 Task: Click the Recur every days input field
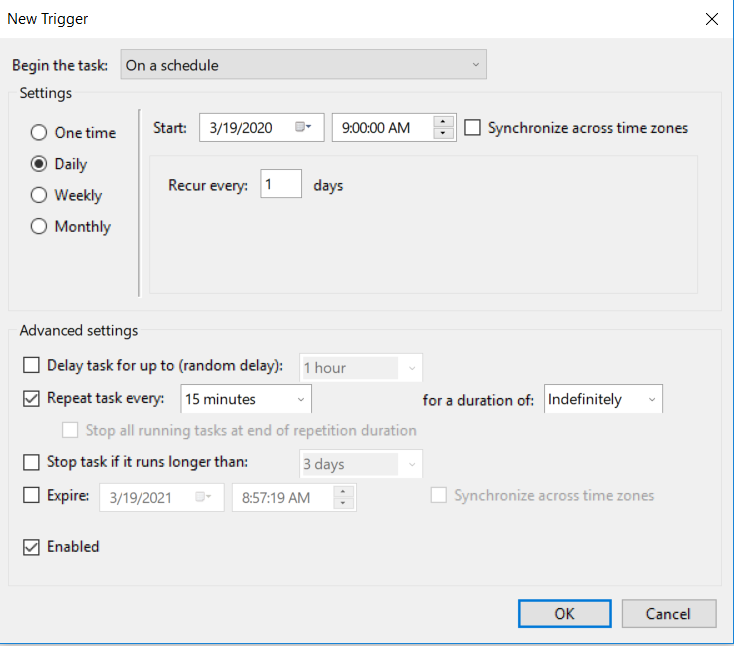[281, 184]
